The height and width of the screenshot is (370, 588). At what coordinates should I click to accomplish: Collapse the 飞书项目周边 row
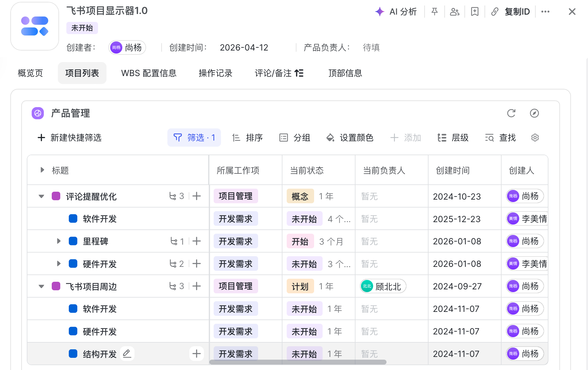click(x=41, y=286)
